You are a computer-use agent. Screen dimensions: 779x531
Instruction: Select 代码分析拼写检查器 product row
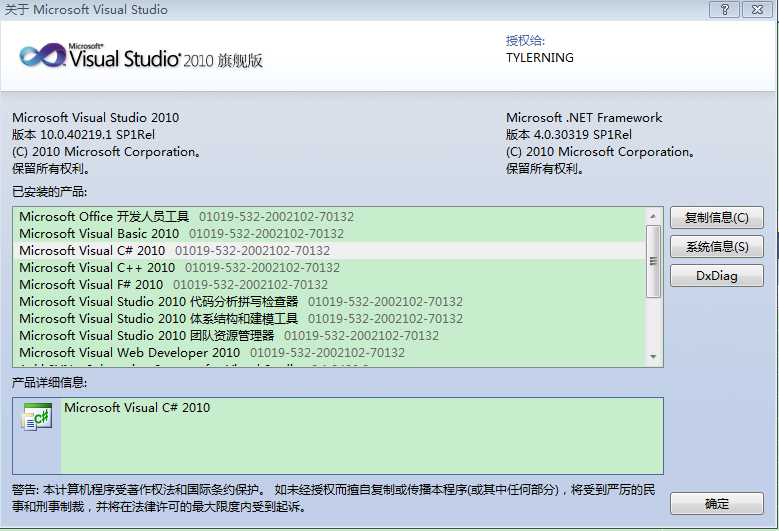(x=329, y=302)
